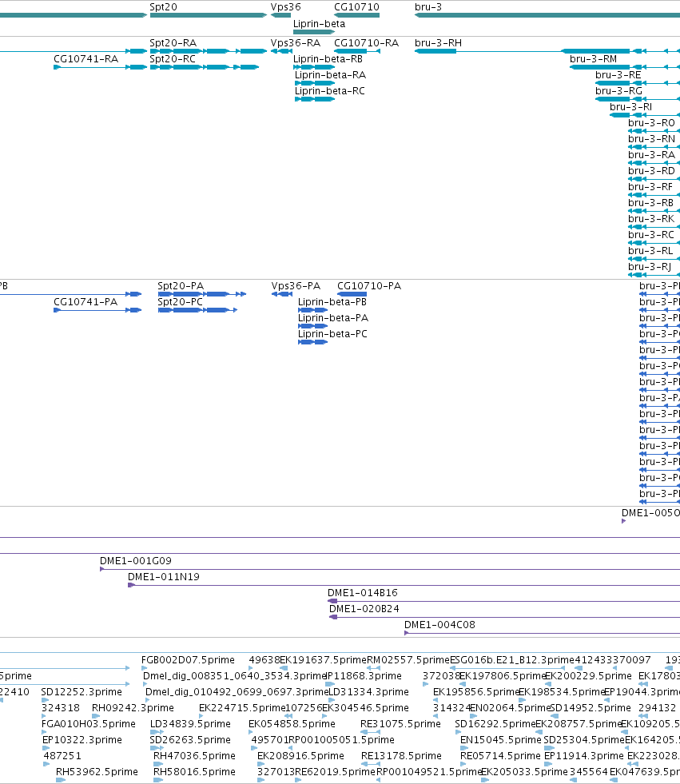Pick protein label Vps36-PA
The height and width of the screenshot is (784, 680).
296,286
